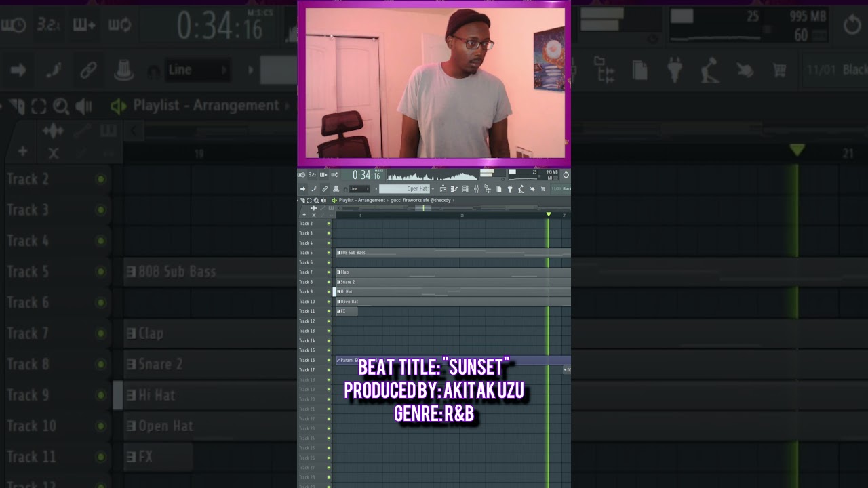Image resolution: width=868 pixels, height=488 pixels.
Task: Click the green speaker icon before Playlist title
Action: point(334,201)
